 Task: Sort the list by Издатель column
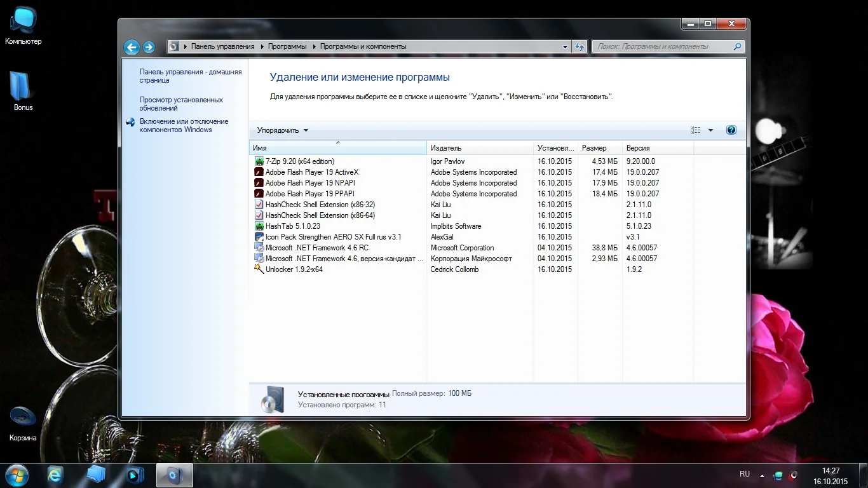pyautogui.click(x=480, y=148)
